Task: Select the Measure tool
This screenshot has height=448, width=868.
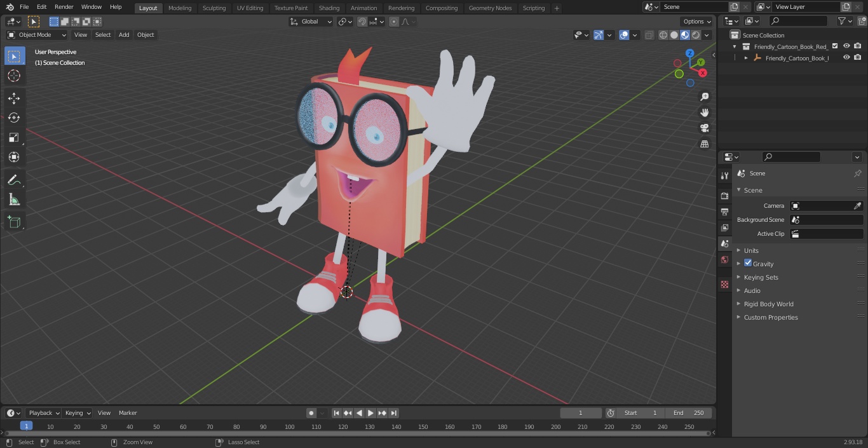Action: pos(14,200)
